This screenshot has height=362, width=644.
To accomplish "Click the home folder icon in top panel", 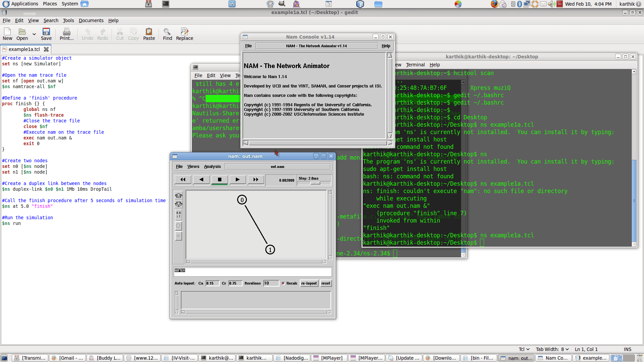I will (85, 4).
